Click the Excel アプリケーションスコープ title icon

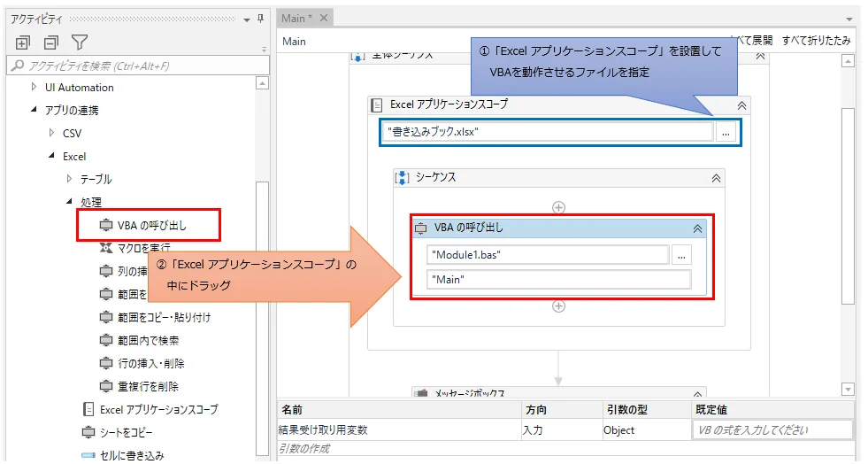click(376, 104)
